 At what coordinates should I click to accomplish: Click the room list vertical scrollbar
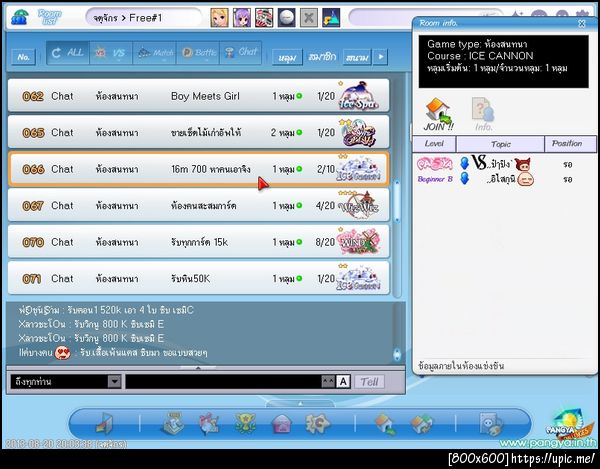(397, 201)
